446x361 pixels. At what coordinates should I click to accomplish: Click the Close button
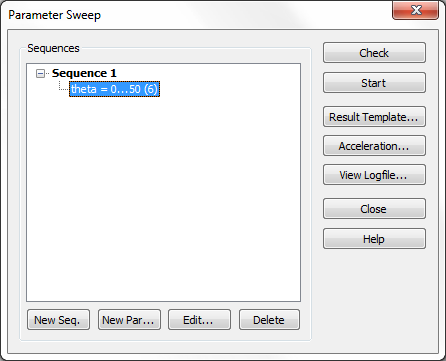(x=374, y=209)
